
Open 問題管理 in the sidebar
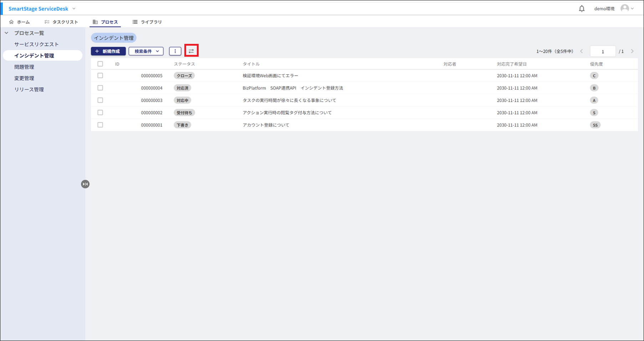point(24,67)
